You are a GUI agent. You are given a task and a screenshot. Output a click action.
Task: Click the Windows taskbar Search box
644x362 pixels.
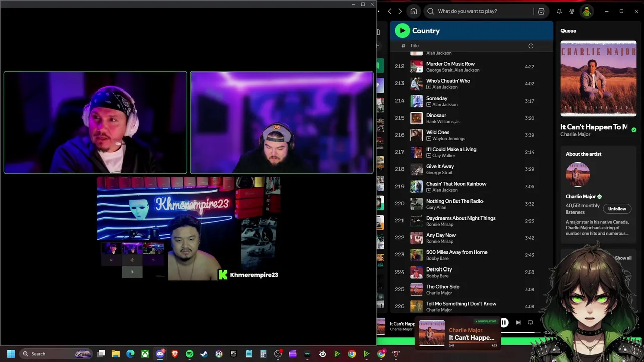pyautogui.click(x=56, y=354)
